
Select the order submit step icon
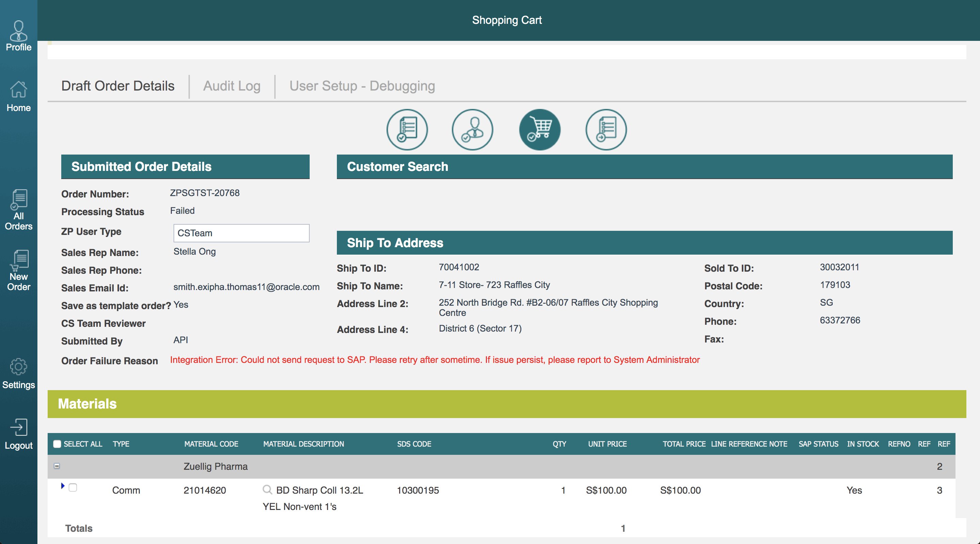point(606,129)
